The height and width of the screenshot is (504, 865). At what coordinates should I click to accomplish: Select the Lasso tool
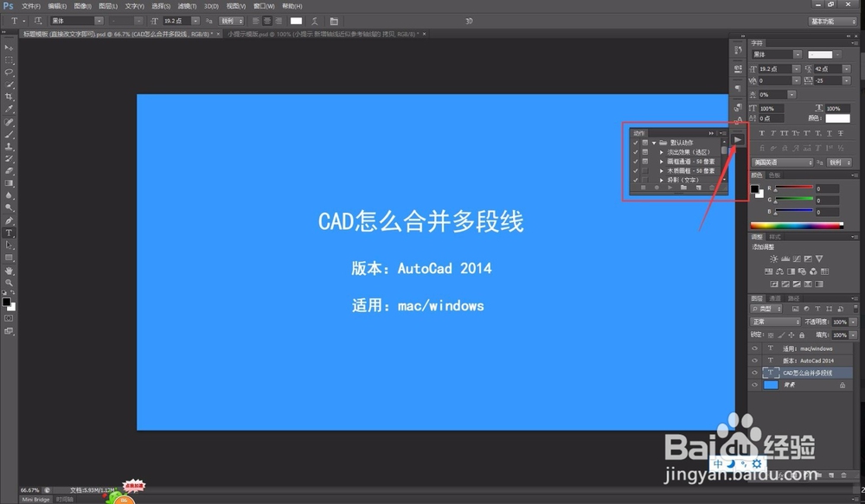tap(9, 73)
